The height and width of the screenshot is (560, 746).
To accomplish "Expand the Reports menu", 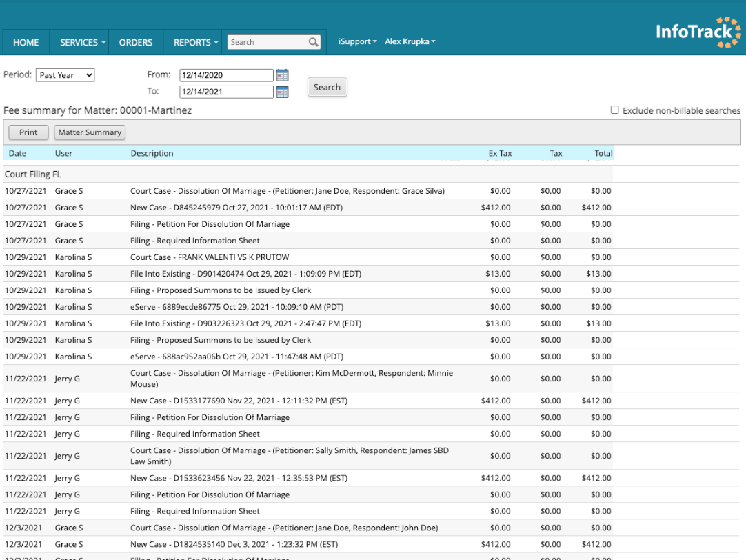I will (195, 42).
